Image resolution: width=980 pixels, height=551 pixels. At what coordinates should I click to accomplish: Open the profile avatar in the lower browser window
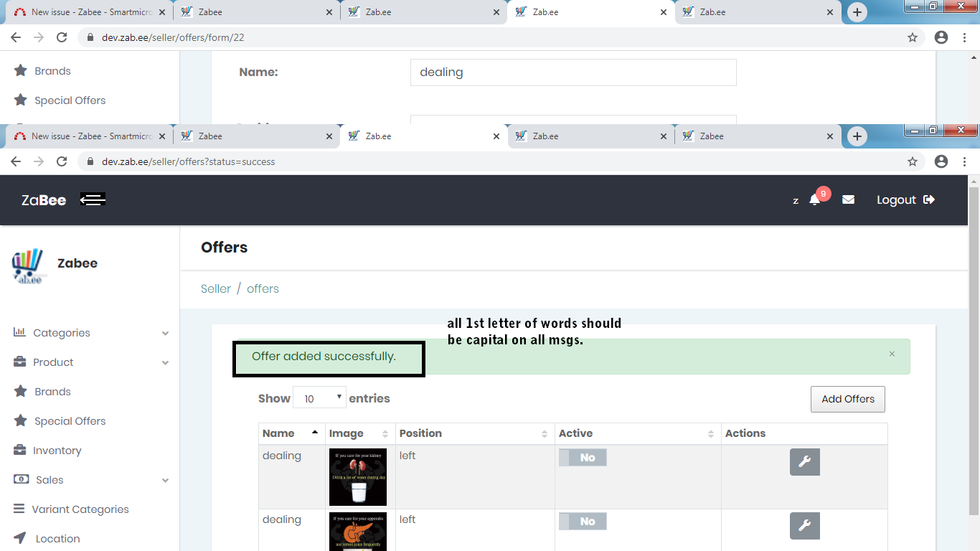tap(941, 161)
